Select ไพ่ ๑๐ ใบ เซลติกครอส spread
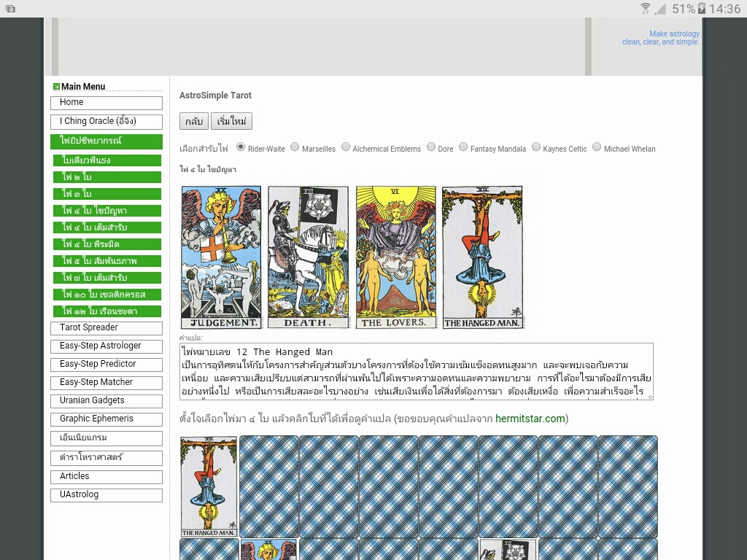The image size is (747, 560). point(107,295)
